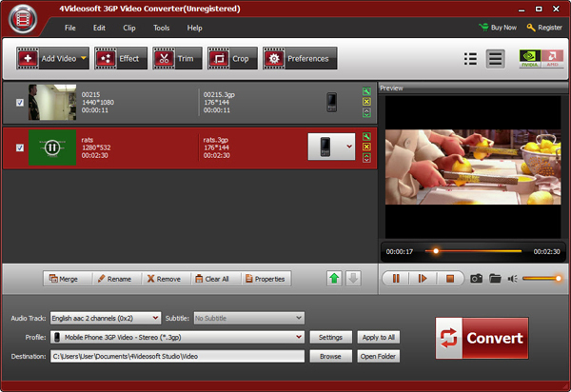Adjust the volume slider
The height and width of the screenshot is (392, 571).
[x=541, y=279]
